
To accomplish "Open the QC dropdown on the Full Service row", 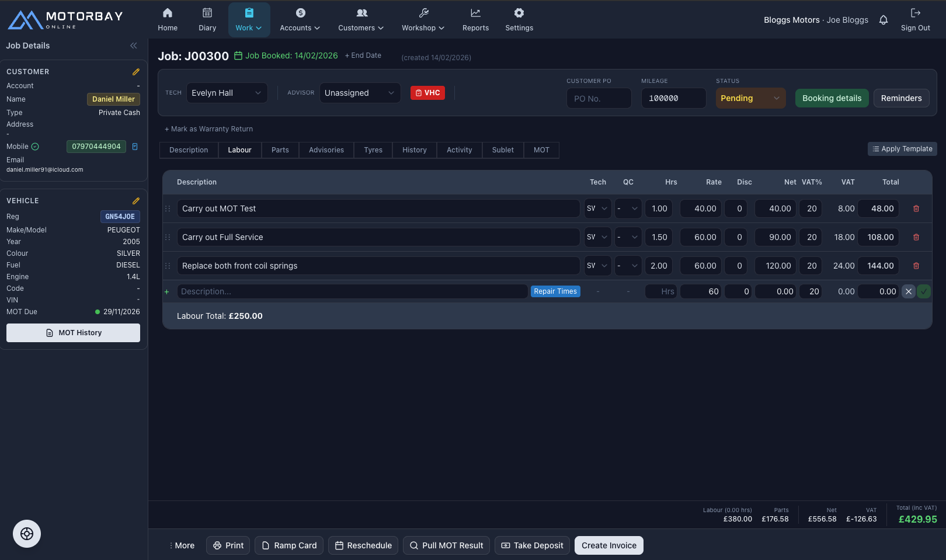I will [x=628, y=237].
